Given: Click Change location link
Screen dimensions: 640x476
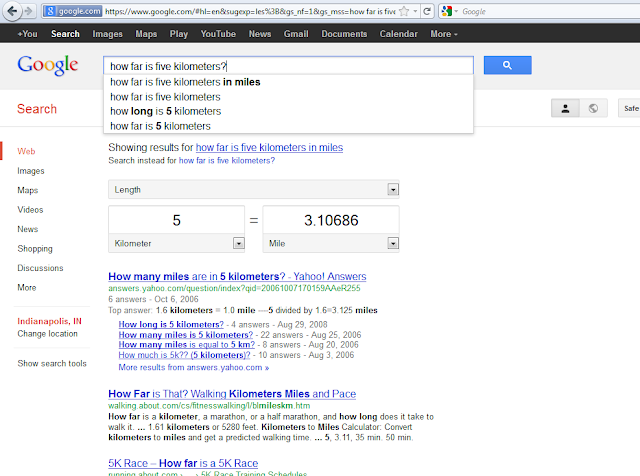Looking at the screenshot, I should [x=47, y=334].
